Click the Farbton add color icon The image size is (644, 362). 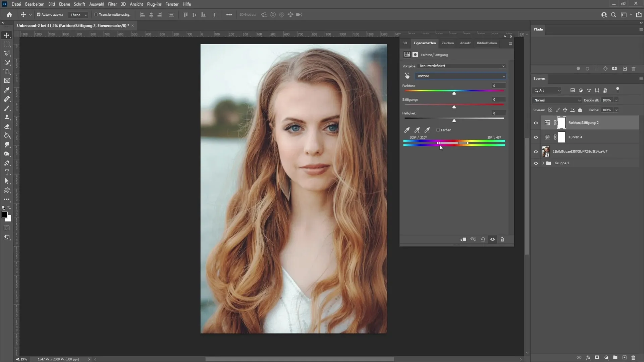(x=417, y=129)
